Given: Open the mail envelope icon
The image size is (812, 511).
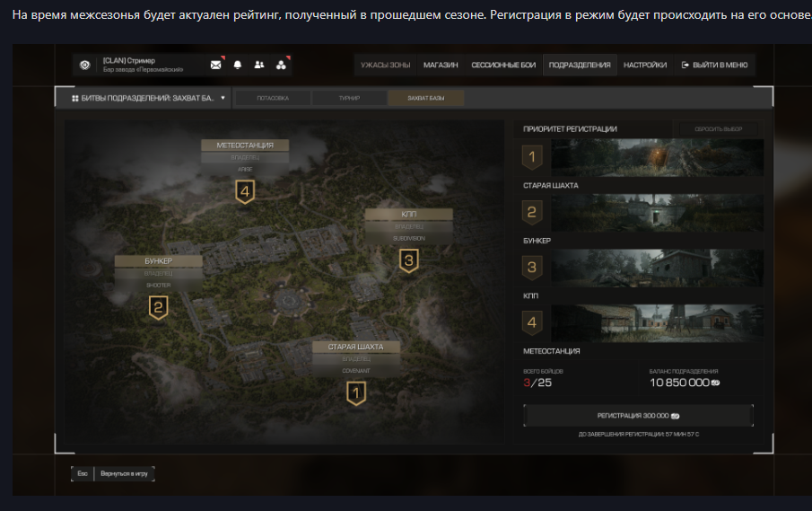Looking at the screenshot, I should (215, 65).
